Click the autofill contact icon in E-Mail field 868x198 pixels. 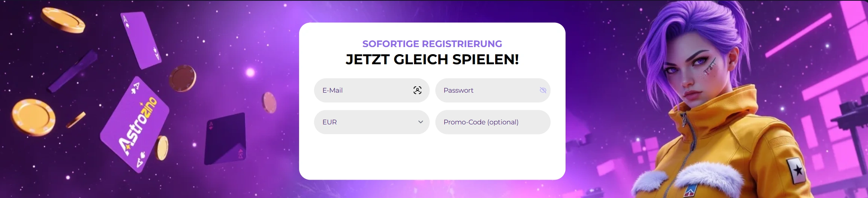417,90
